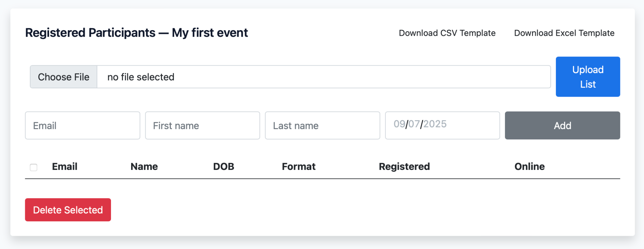Click the DOB column header
This screenshot has width=644, height=249.
pyautogui.click(x=224, y=166)
